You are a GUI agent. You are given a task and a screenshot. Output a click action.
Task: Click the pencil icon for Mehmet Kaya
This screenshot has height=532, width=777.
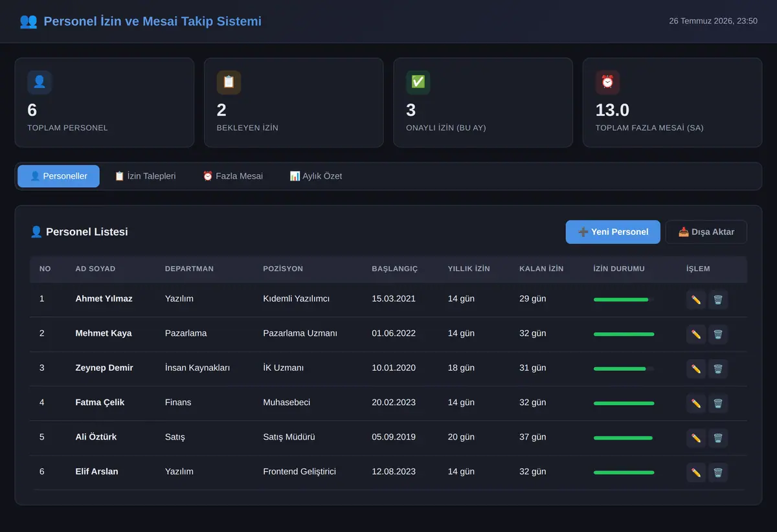[696, 334]
